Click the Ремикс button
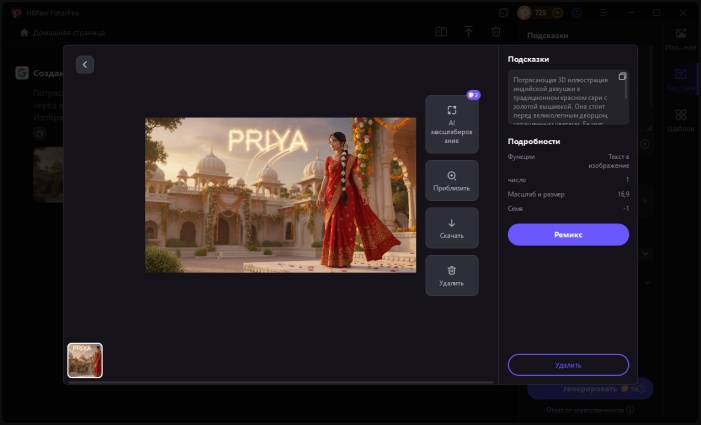 click(568, 234)
